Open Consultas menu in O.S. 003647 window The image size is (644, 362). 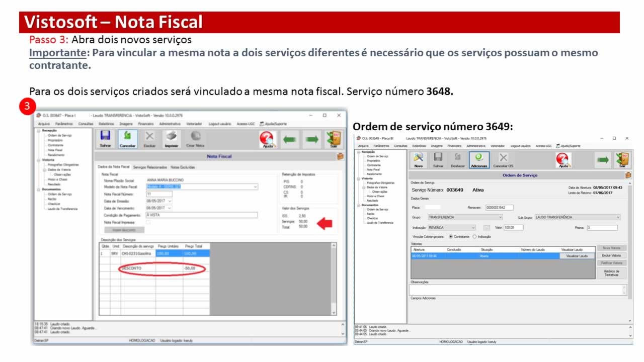point(86,124)
